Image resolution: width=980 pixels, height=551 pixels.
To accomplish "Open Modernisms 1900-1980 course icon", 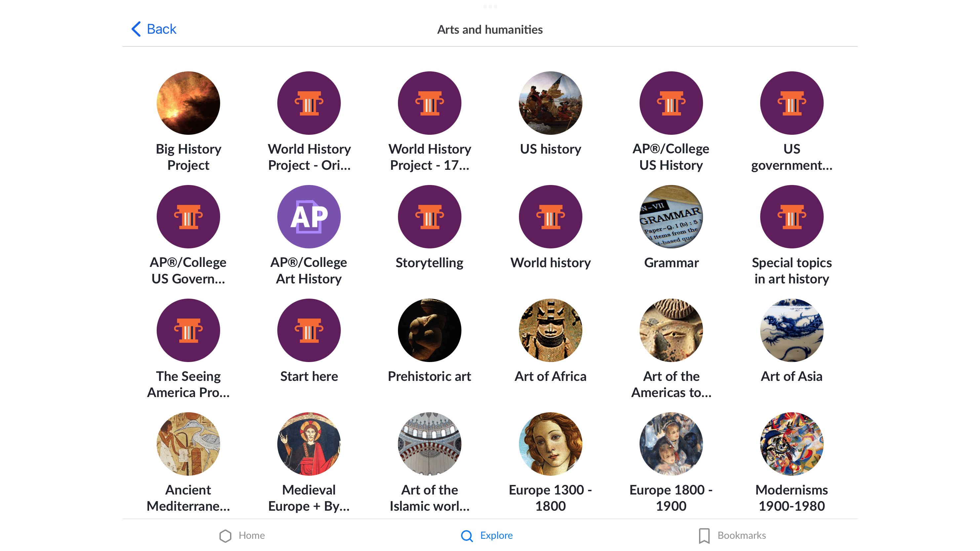I will pyautogui.click(x=792, y=444).
